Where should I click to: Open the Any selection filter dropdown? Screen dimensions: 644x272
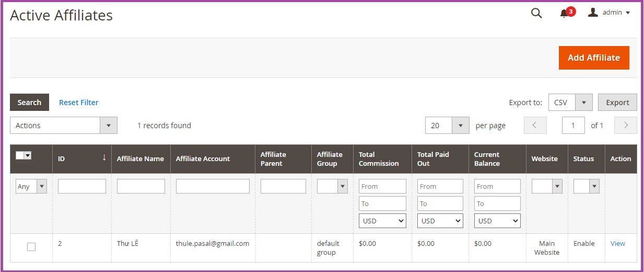pyautogui.click(x=31, y=186)
